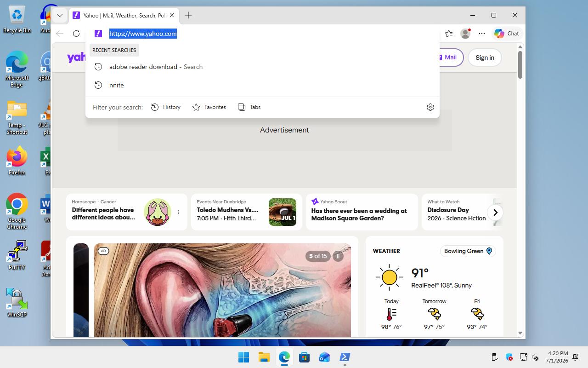Open a new browser tab
Viewport: 588px width, 368px height.
coord(188,15)
